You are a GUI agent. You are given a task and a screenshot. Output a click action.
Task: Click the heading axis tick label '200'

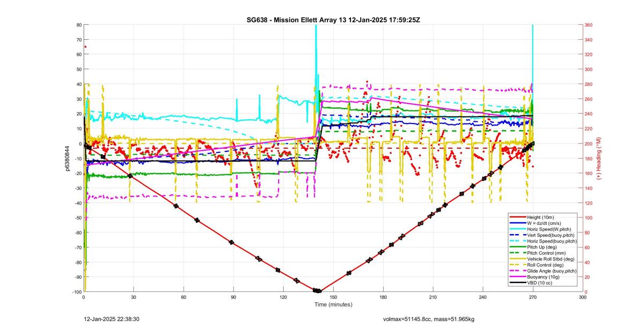pyautogui.click(x=590, y=143)
